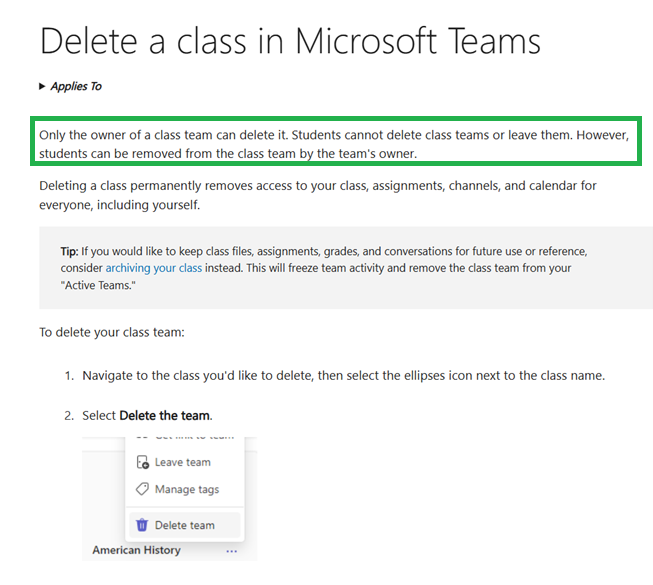Click the American History class name

click(x=137, y=550)
